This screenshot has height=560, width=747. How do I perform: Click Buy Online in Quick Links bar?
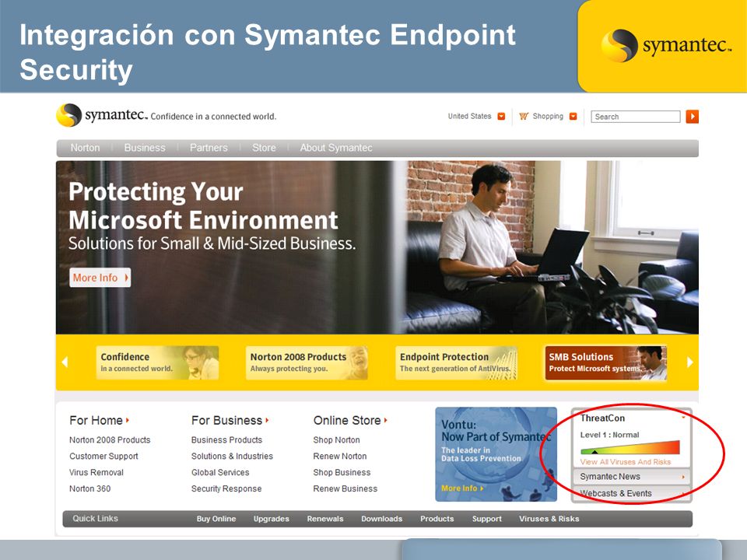tap(216, 519)
